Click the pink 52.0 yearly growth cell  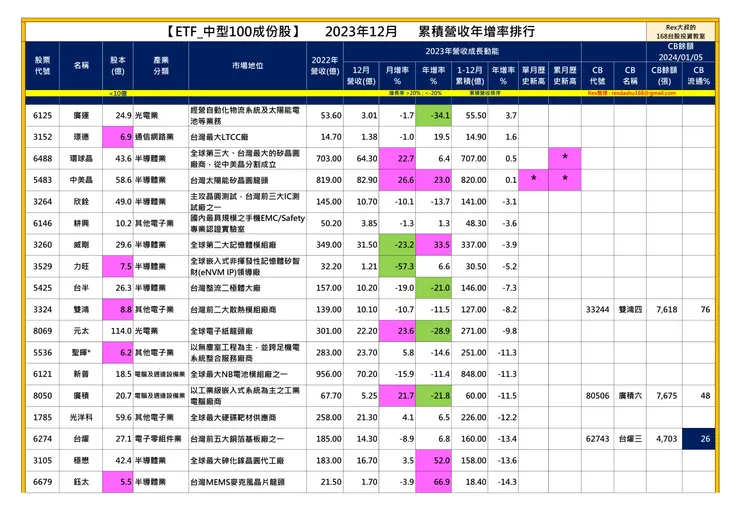coord(434,461)
